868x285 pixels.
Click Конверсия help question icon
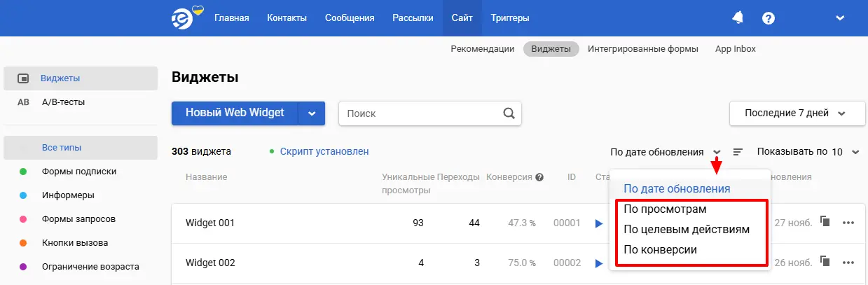540,178
